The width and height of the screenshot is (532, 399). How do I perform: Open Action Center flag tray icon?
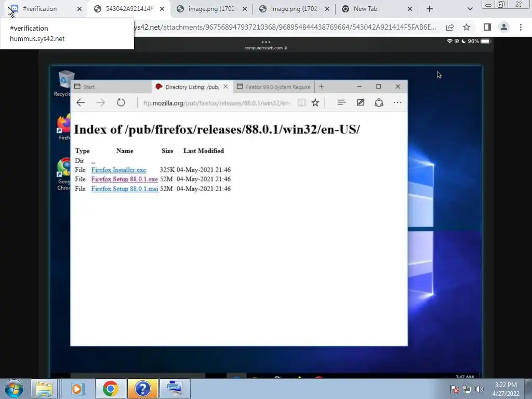tap(454, 390)
